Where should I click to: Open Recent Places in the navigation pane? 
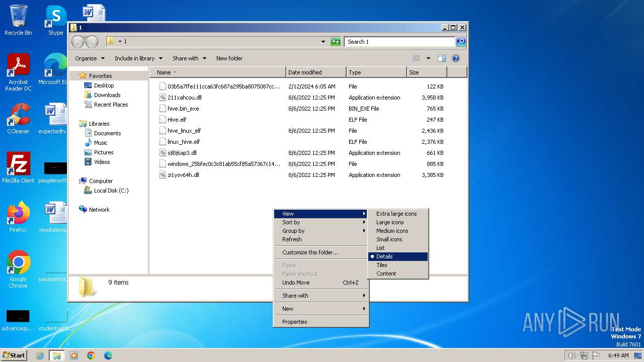tap(111, 105)
